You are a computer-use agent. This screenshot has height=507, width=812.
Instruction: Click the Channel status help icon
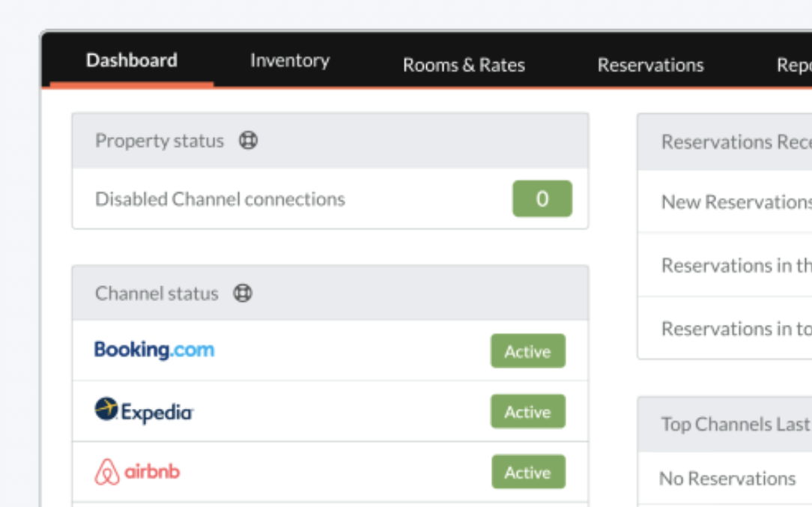[x=243, y=294]
